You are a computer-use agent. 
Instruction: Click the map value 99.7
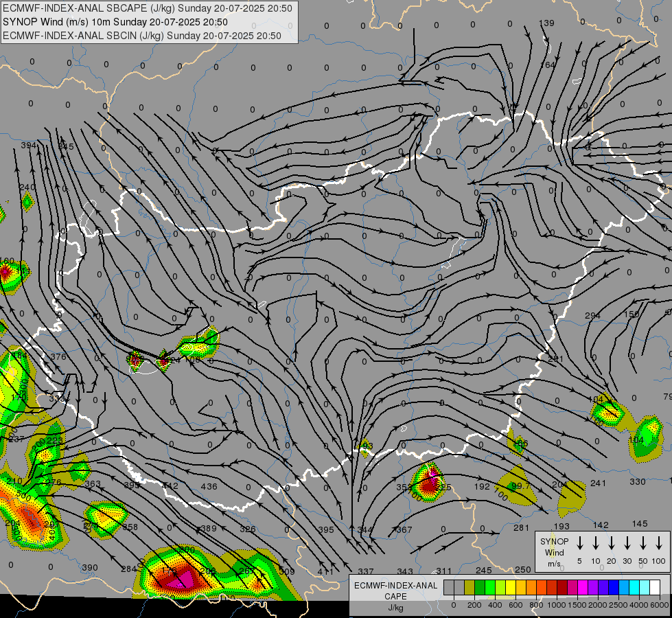tap(520, 485)
